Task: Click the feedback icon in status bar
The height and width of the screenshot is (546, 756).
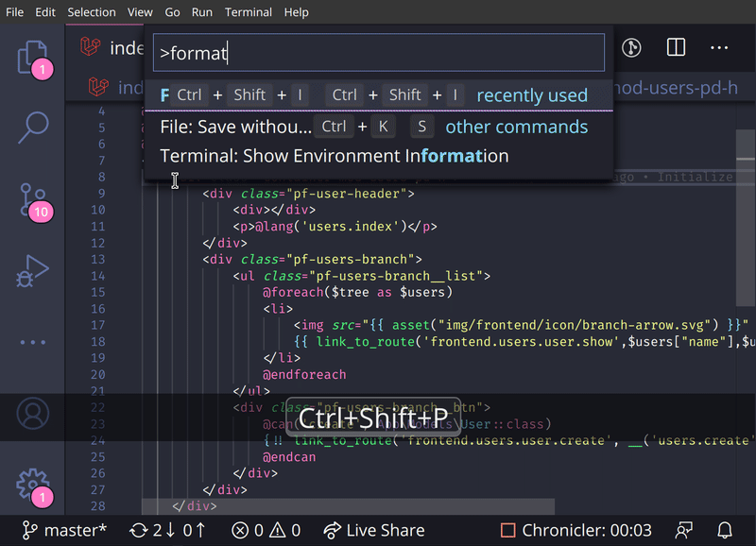Action: (x=684, y=530)
